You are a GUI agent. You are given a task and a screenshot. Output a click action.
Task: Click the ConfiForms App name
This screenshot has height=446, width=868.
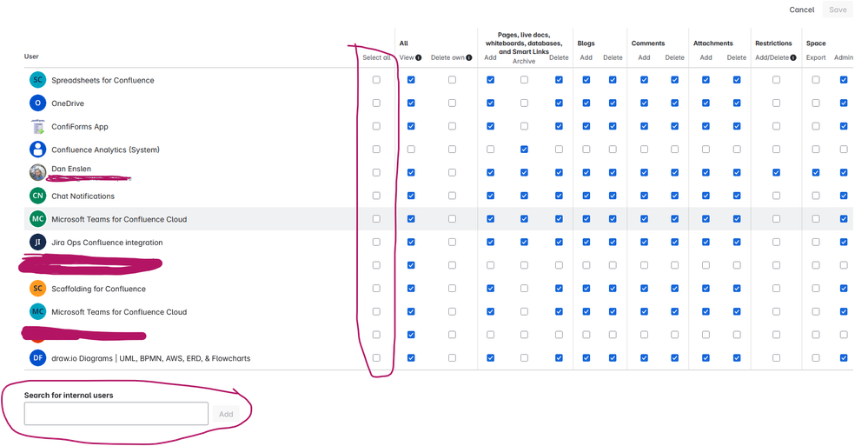click(80, 127)
